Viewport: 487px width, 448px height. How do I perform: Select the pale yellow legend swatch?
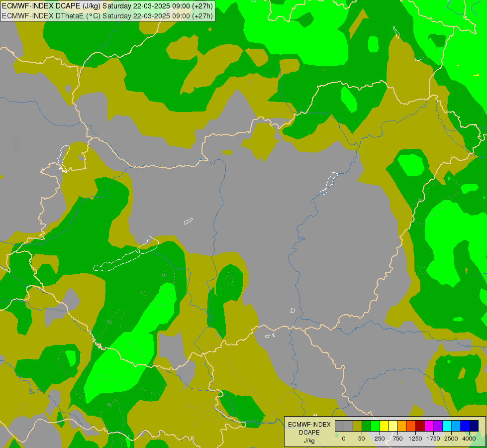pyautogui.click(x=393, y=426)
